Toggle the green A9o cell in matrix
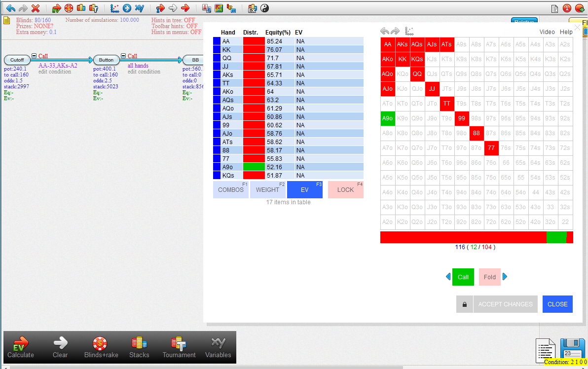Screen dimensions: 588x369 [x=388, y=118]
